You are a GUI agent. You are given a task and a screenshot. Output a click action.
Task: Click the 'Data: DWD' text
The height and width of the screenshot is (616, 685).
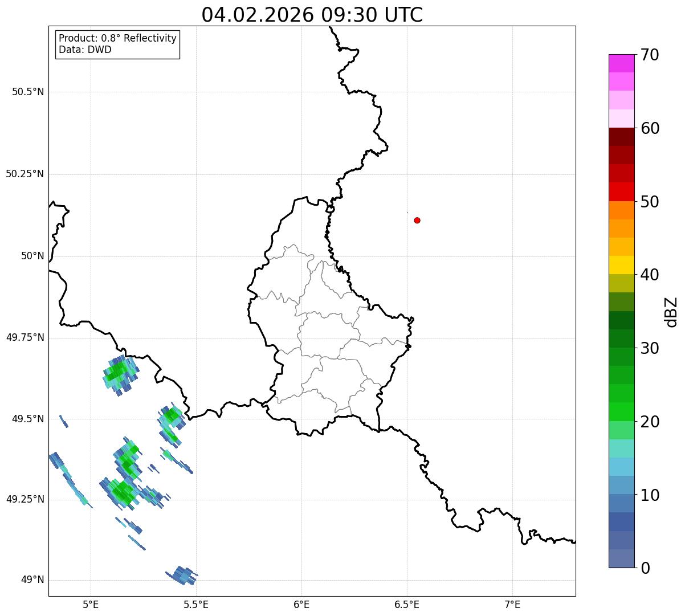click(x=85, y=50)
